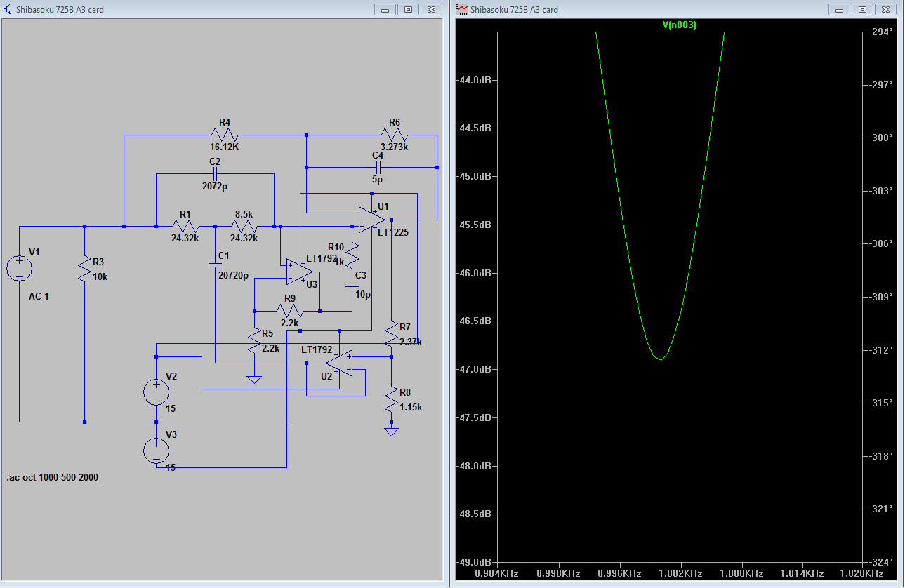The width and height of the screenshot is (905, 588).
Task: Close the schematic window
Action: click(x=430, y=9)
